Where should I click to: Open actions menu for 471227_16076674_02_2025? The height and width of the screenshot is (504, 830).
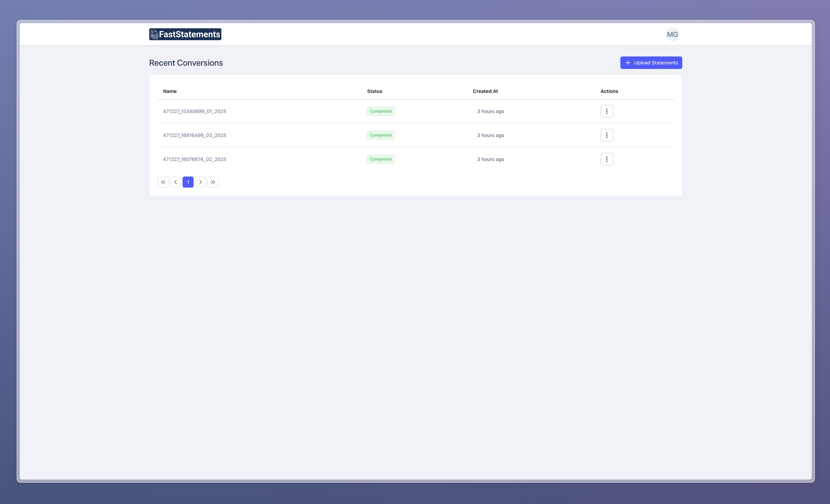(606, 159)
